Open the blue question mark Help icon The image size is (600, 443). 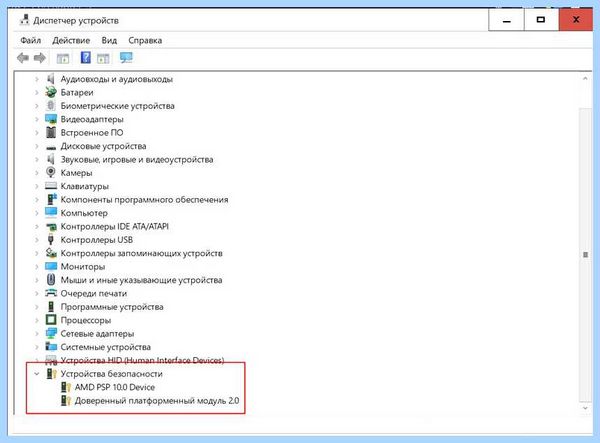(86, 57)
